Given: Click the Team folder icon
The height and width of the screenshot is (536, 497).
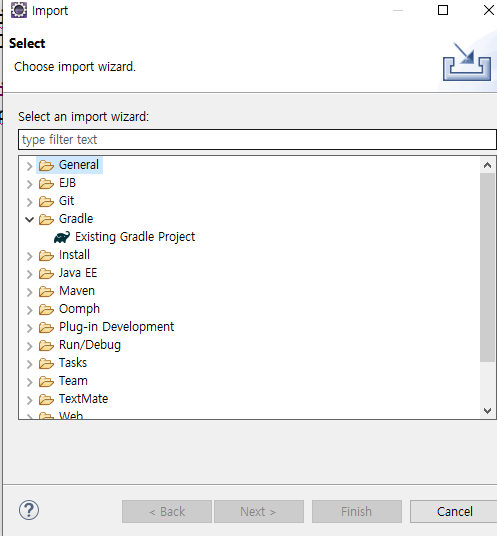Looking at the screenshot, I should (x=46, y=381).
